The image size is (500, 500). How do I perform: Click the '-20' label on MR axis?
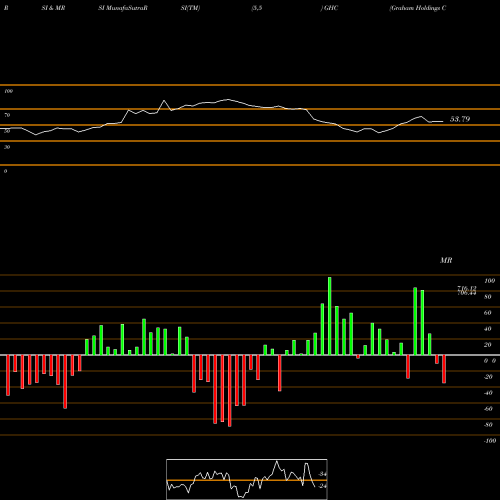488,377
